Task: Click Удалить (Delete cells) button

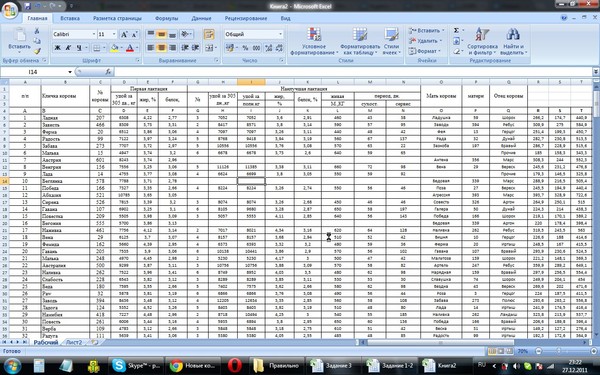Action: (x=426, y=41)
